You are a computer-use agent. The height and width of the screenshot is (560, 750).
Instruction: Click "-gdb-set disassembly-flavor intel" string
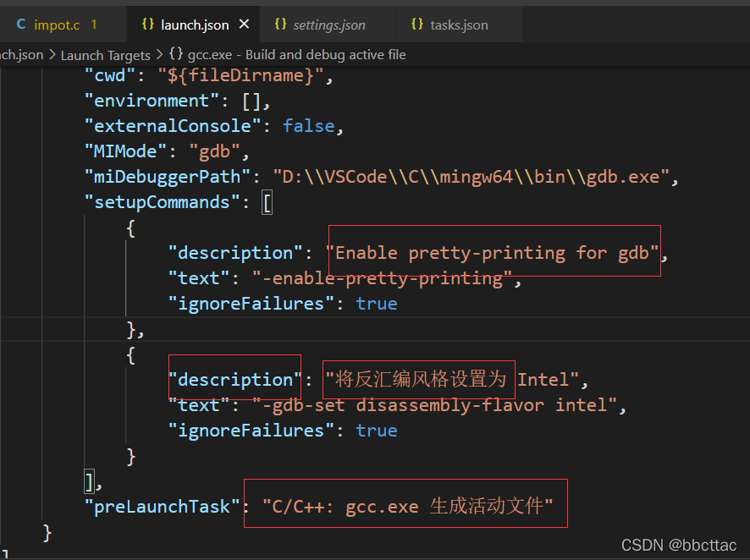click(434, 405)
